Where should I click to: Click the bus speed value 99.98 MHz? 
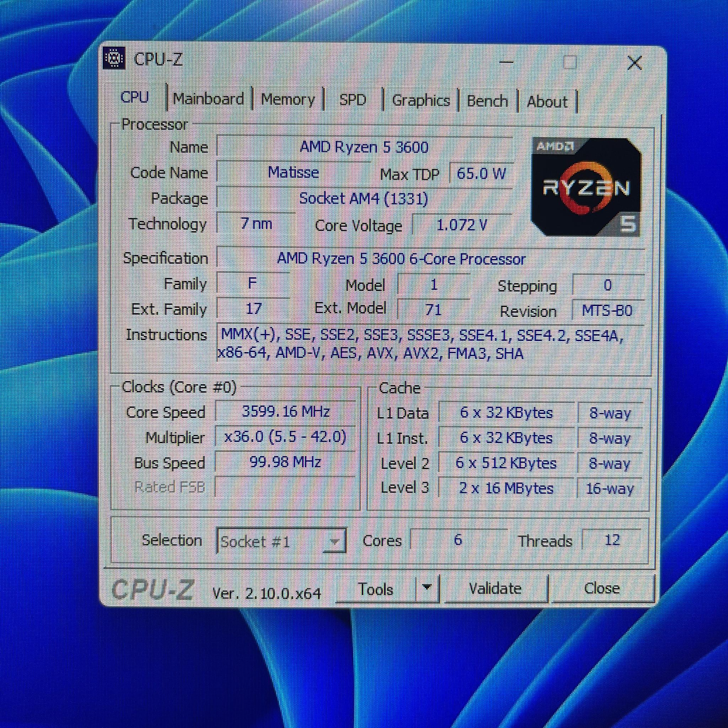(285, 462)
